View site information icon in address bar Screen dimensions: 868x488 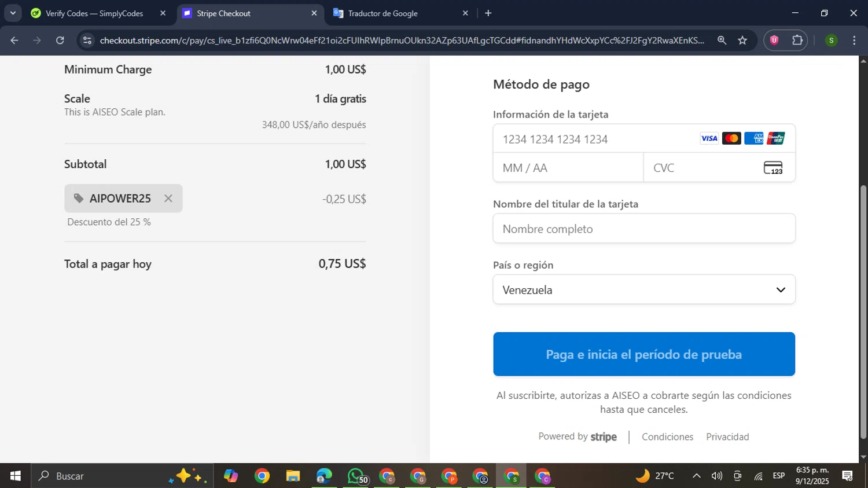click(87, 41)
